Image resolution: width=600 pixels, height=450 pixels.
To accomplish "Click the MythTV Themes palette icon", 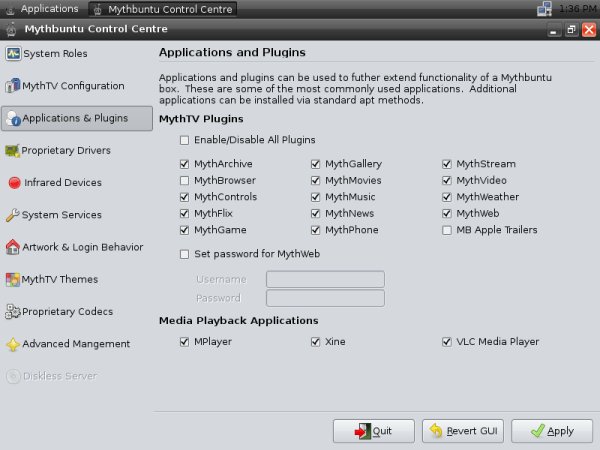I will tap(13, 279).
